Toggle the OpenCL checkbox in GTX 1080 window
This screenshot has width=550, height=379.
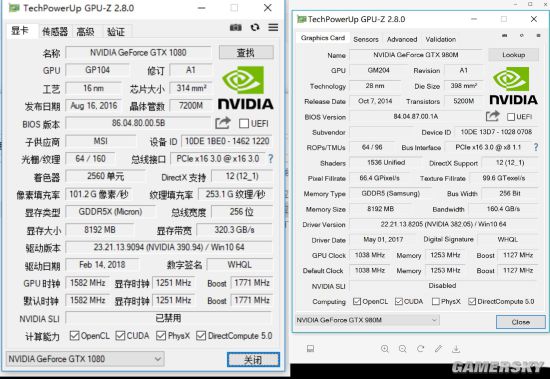[x=74, y=336]
